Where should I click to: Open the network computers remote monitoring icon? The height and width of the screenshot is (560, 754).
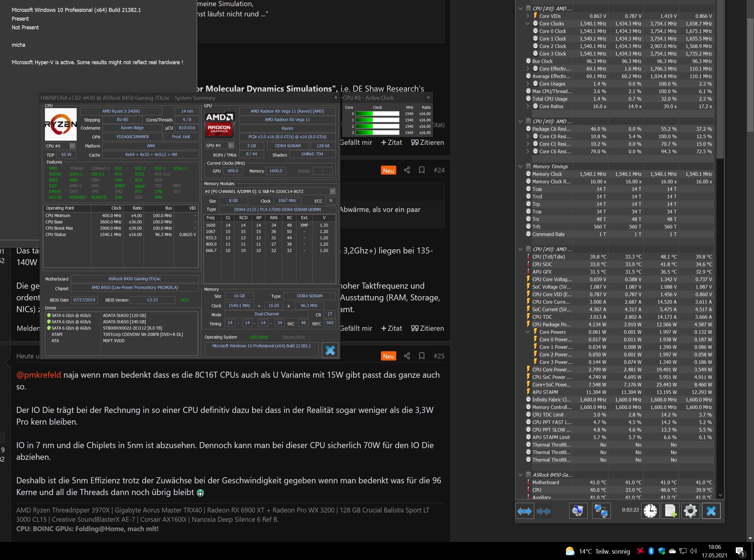pyautogui.click(x=601, y=511)
